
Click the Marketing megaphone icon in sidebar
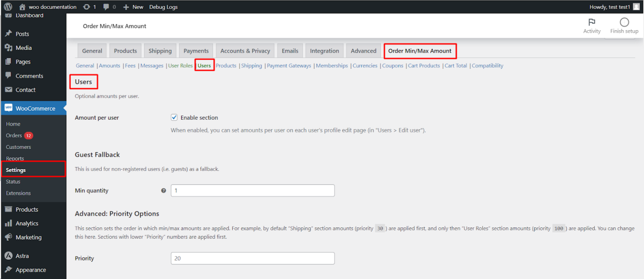pyautogui.click(x=8, y=237)
